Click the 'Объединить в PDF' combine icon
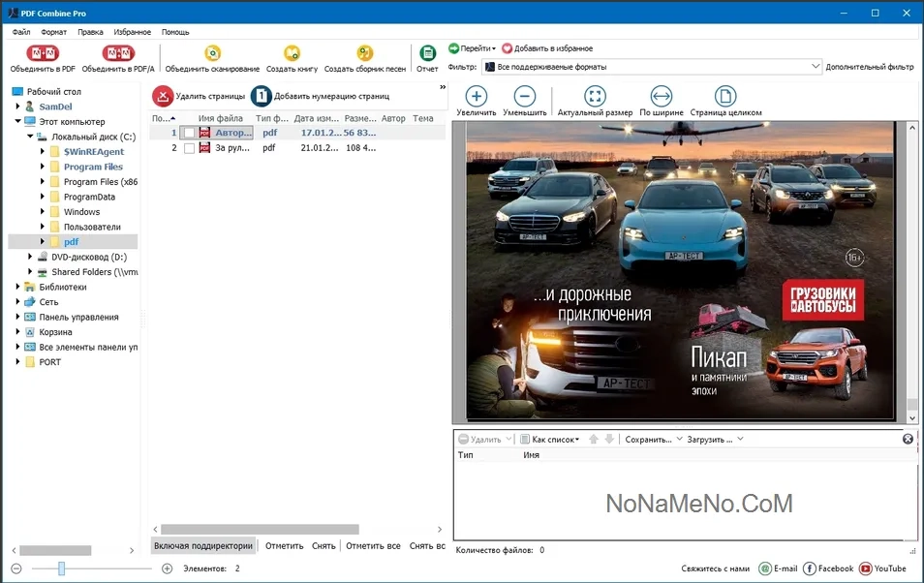This screenshot has width=924, height=583. coord(43,53)
